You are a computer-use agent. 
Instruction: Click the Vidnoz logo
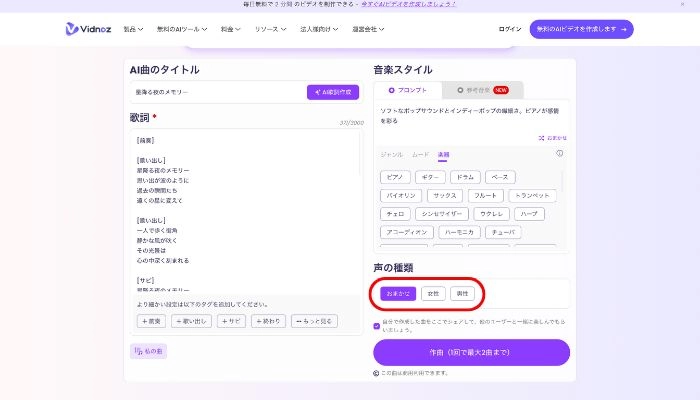tap(88, 29)
